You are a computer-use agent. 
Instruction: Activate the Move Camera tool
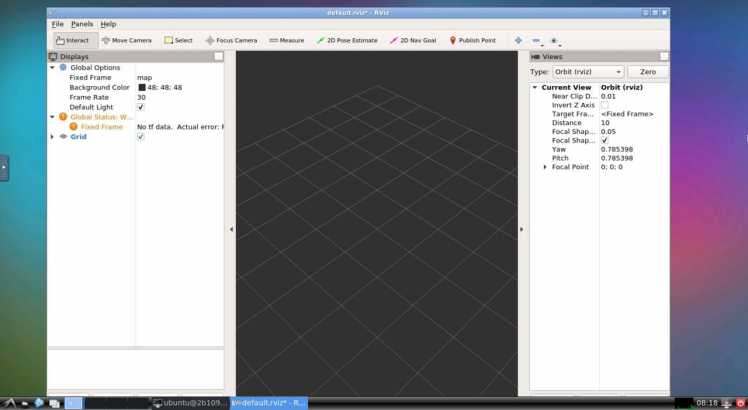coord(126,40)
